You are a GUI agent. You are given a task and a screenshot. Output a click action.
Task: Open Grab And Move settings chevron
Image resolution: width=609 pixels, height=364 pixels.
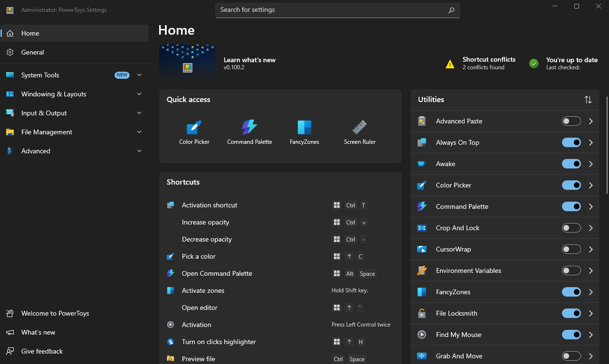[591, 356]
